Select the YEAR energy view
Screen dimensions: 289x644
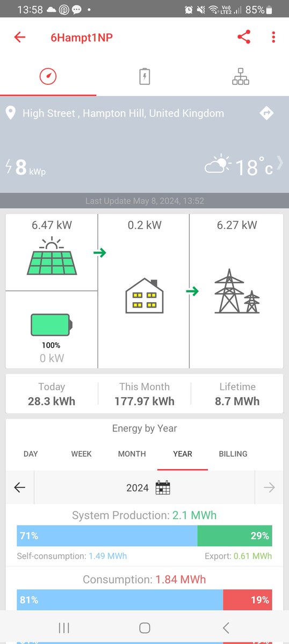click(183, 454)
